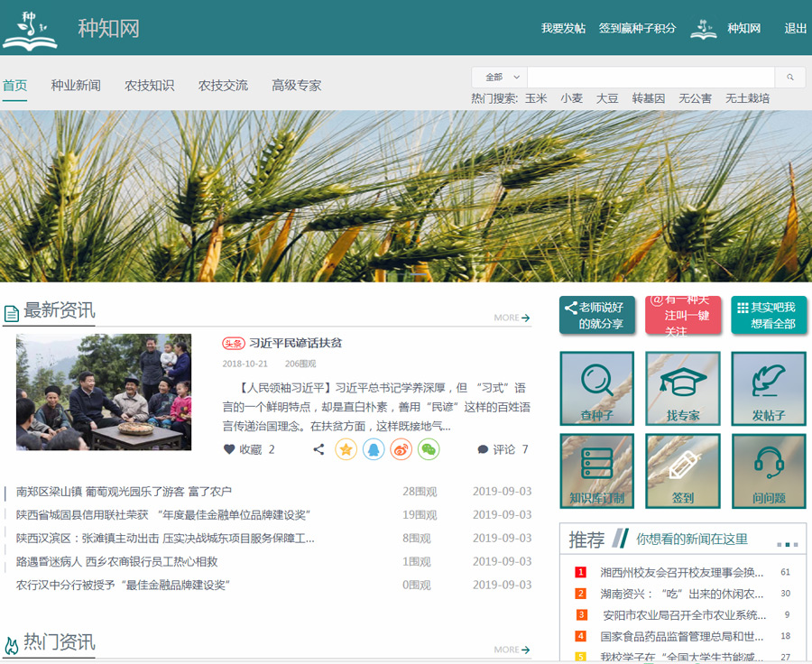
Task: Click the 发帖子 feather icon tile
Action: pos(769,388)
